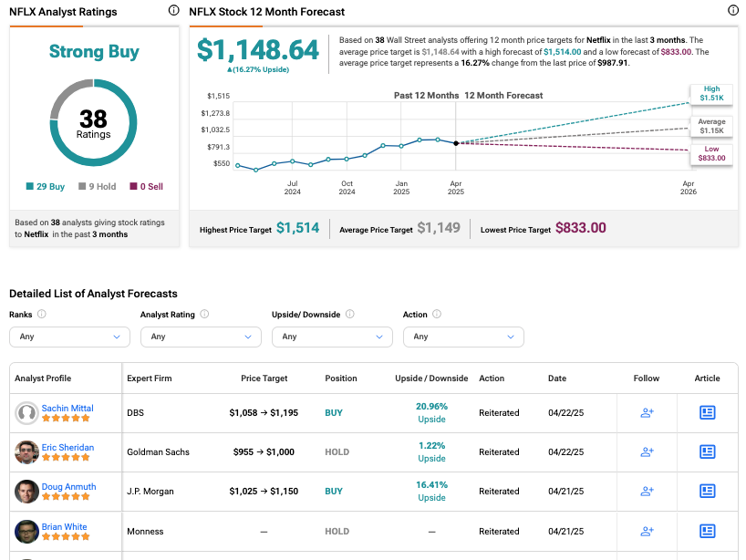Open info tooltip next to Action label
This screenshot has height=560, width=746.
tap(437, 314)
